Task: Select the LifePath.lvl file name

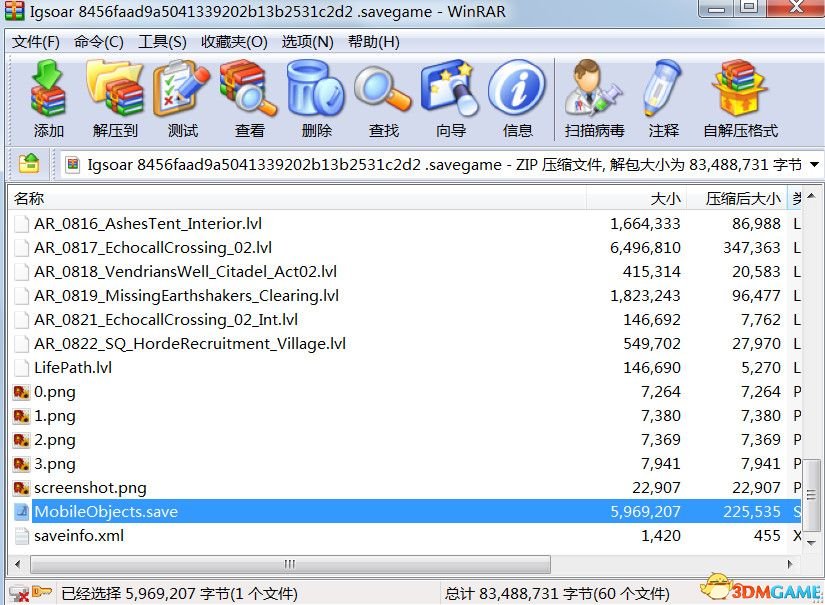Action: click(x=73, y=368)
